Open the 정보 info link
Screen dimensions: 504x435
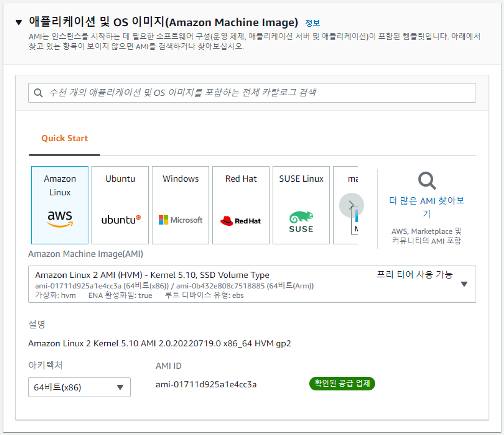coord(312,23)
